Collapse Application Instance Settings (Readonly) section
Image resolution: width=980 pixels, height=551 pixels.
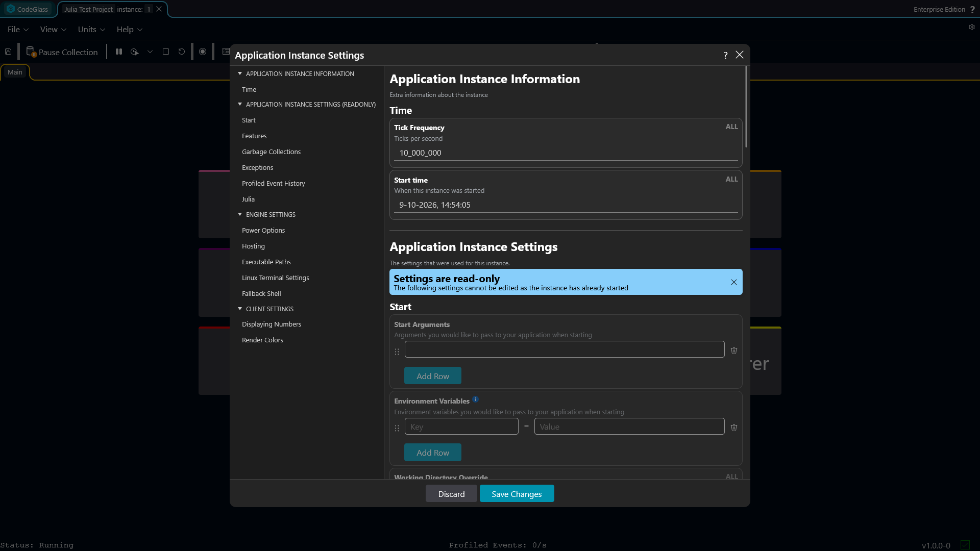[x=240, y=104]
